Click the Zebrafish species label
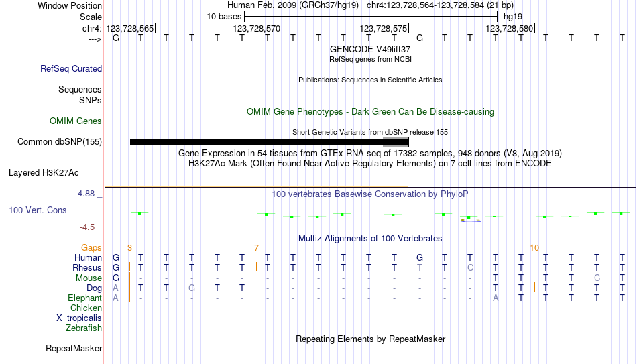The height and width of the screenshot is (364, 637). (84, 328)
